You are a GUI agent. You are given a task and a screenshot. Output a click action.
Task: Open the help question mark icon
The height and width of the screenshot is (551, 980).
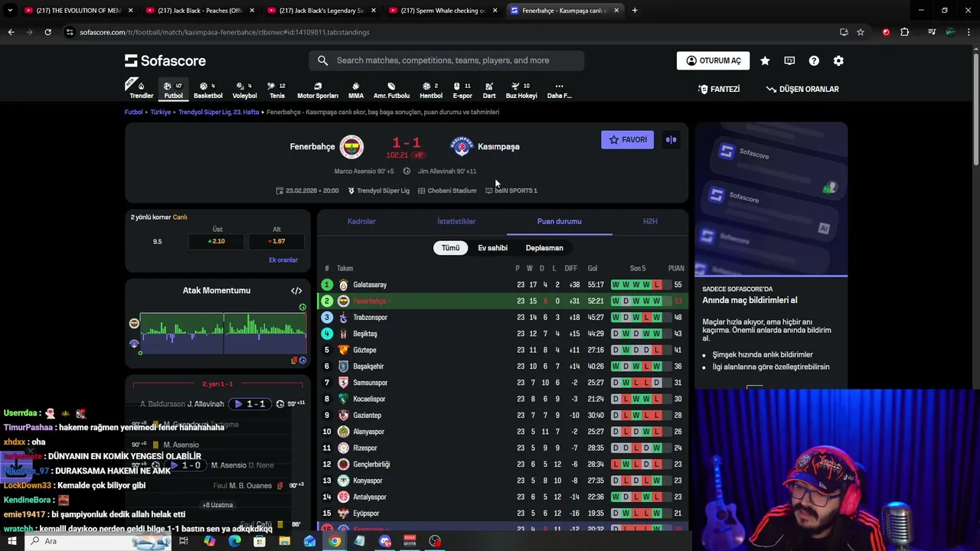tap(814, 60)
